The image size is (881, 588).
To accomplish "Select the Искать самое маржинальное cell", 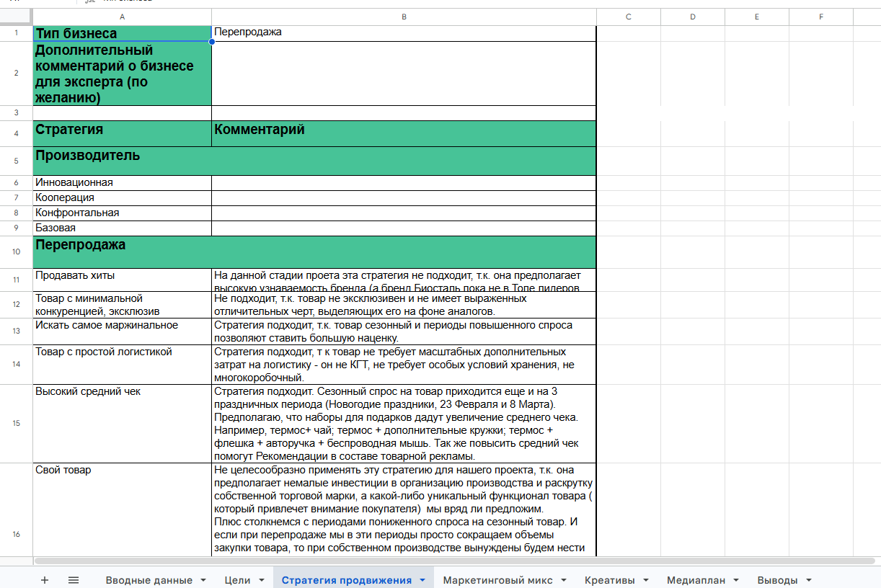I will click(122, 331).
